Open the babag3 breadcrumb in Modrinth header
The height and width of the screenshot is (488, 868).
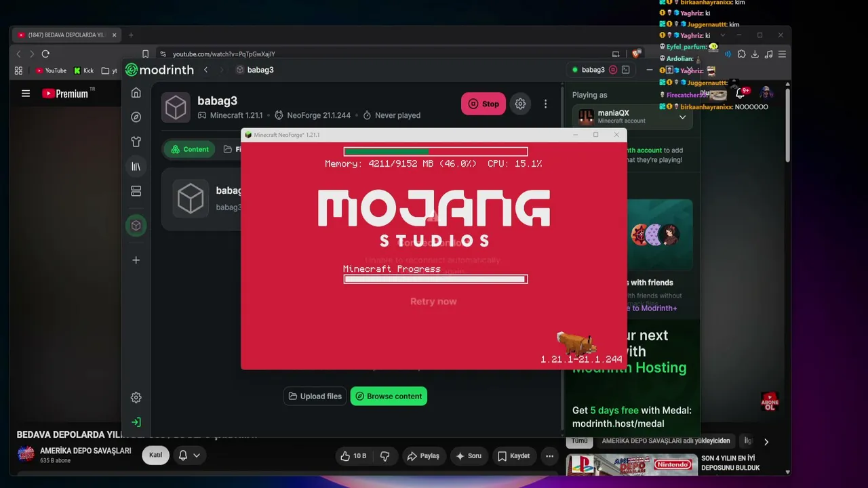click(255, 70)
